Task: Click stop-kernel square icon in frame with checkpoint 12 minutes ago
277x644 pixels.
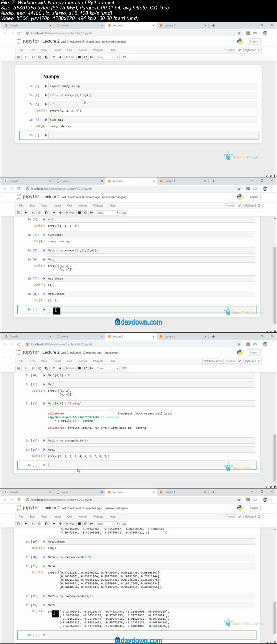Action: tap(79, 368)
